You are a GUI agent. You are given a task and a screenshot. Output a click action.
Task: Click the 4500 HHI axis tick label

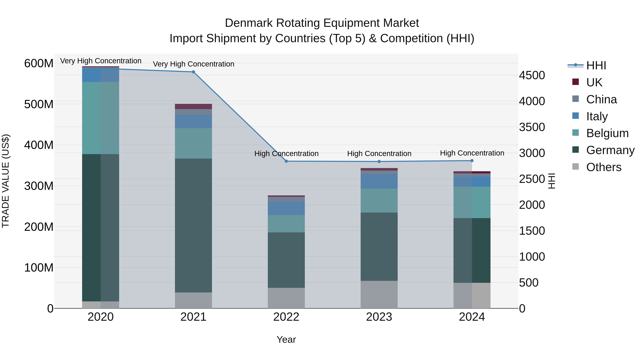point(532,75)
